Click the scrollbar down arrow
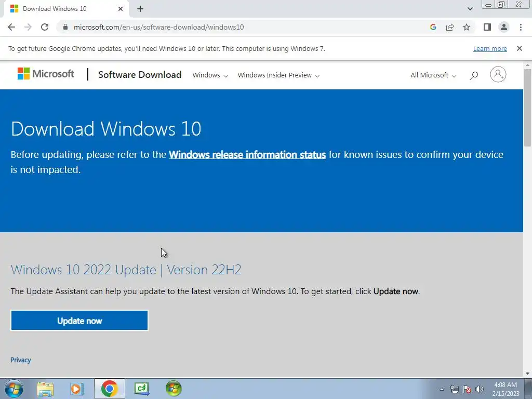Viewport: 532px width, 399px height. pos(528,374)
